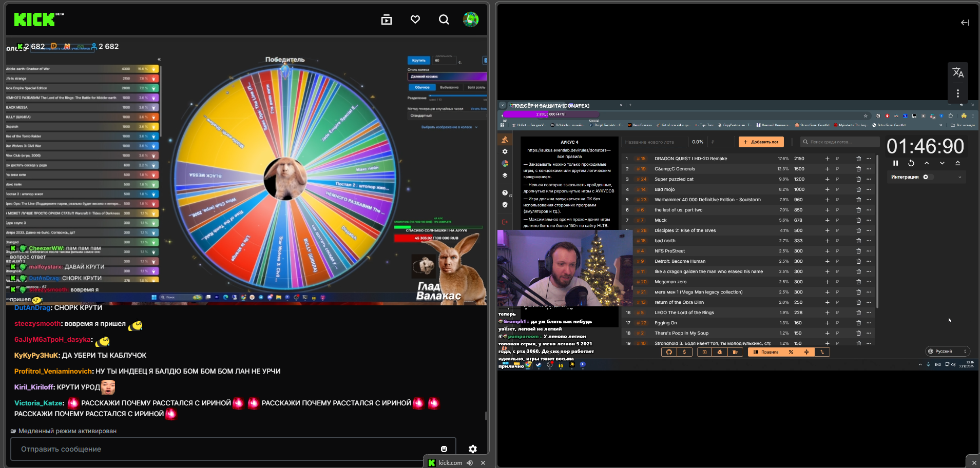
Task: Open the Kick search magnifier icon
Action: click(444, 19)
